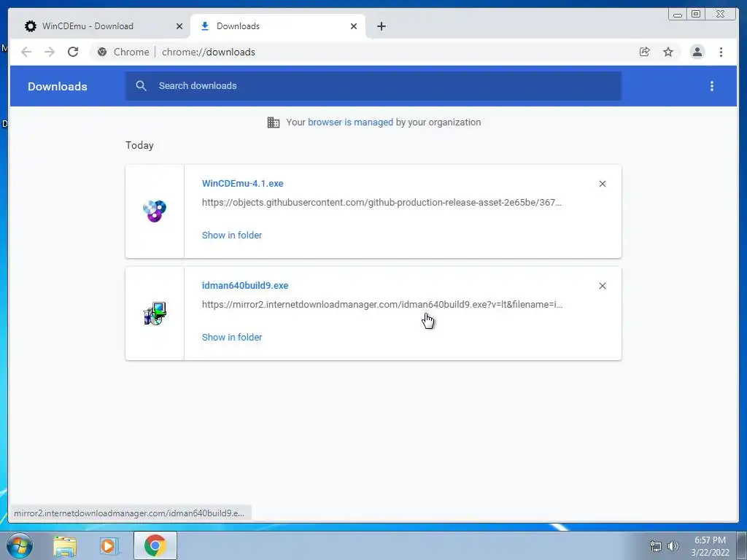The height and width of the screenshot is (560, 747).
Task: Click the Downloads page title
Action: click(57, 87)
